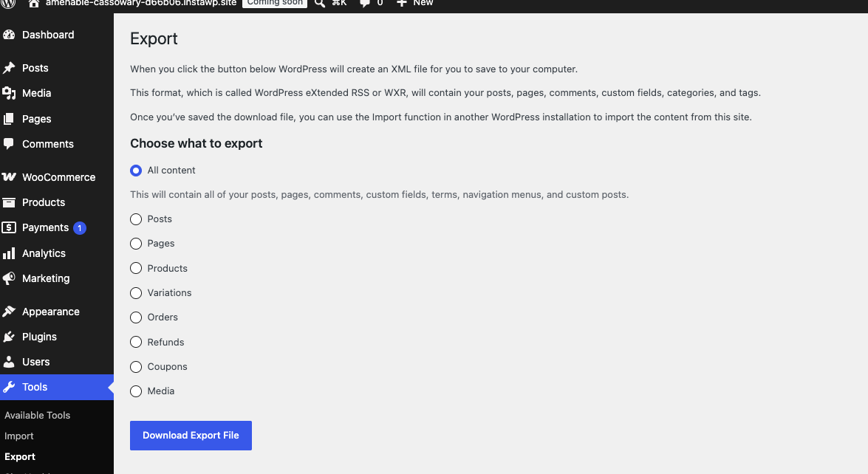The height and width of the screenshot is (474, 868).
Task: Click the comments bubble icon in admin bar
Action: pos(364,3)
